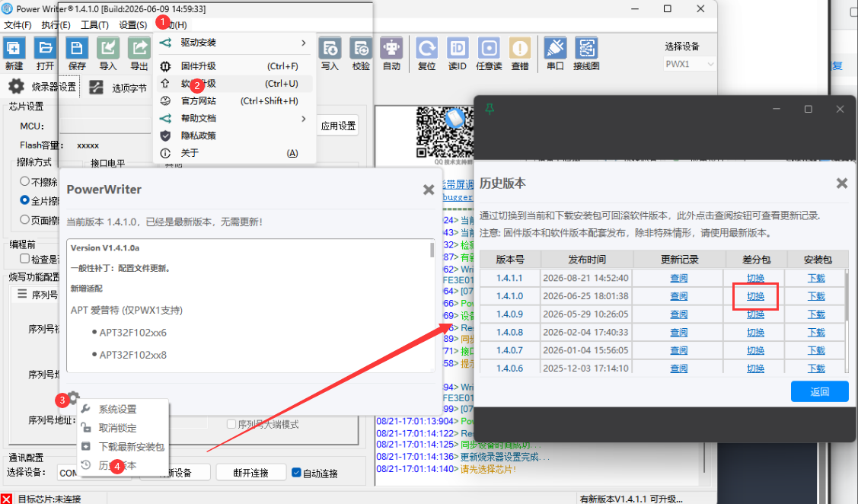Click the 导入 (Import) toolbar icon
The height and width of the screenshot is (504, 858).
(x=108, y=48)
